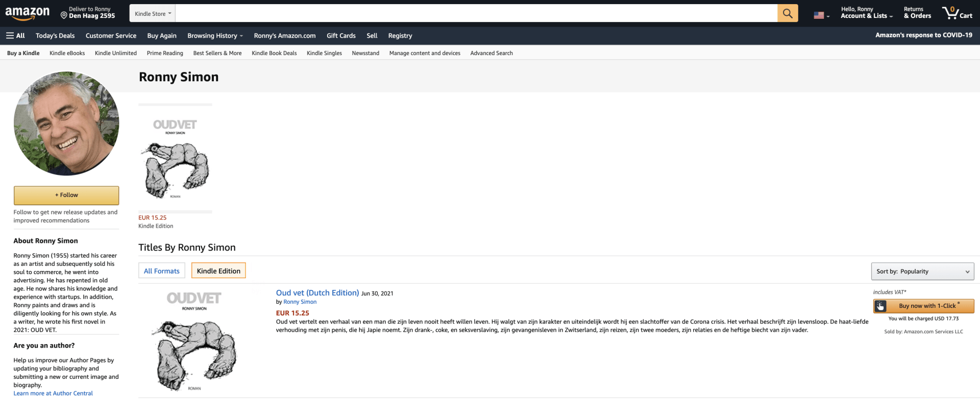The width and height of the screenshot is (980, 416).
Task: Click 'You will be charged USD 17.73' text
Action: (x=924, y=319)
